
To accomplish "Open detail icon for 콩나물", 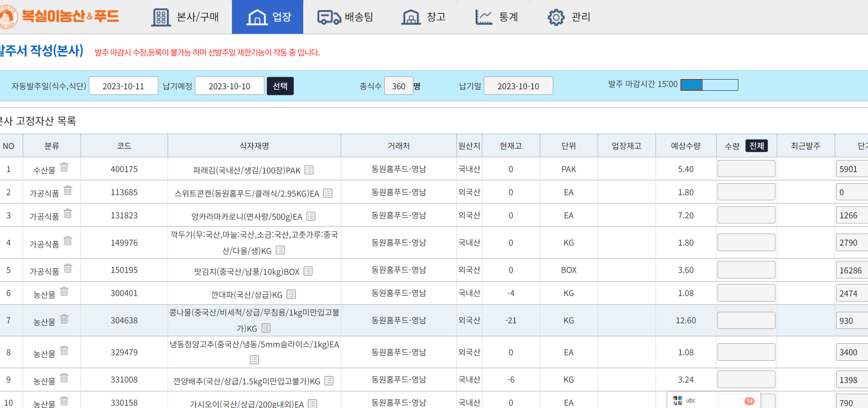I will click(x=266, y=328).
